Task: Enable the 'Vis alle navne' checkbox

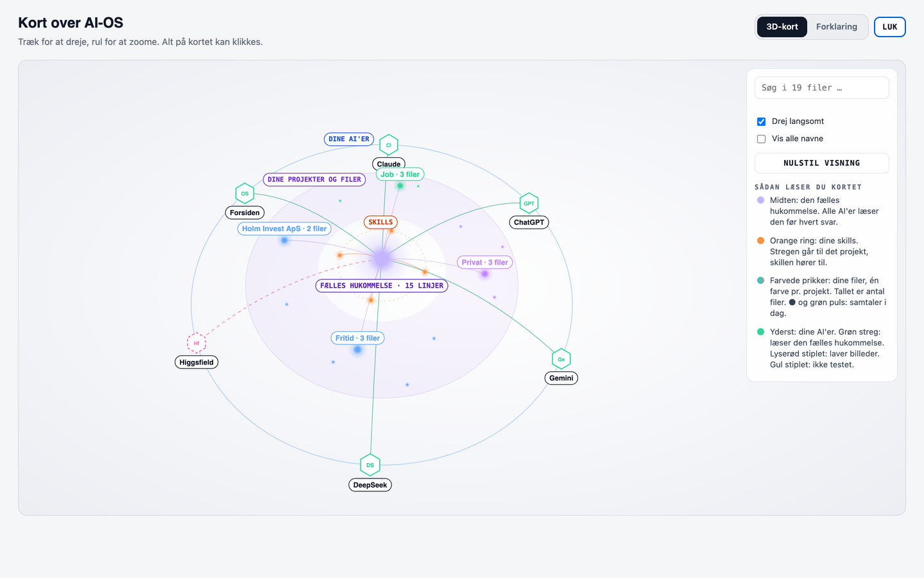Action: 762,139
